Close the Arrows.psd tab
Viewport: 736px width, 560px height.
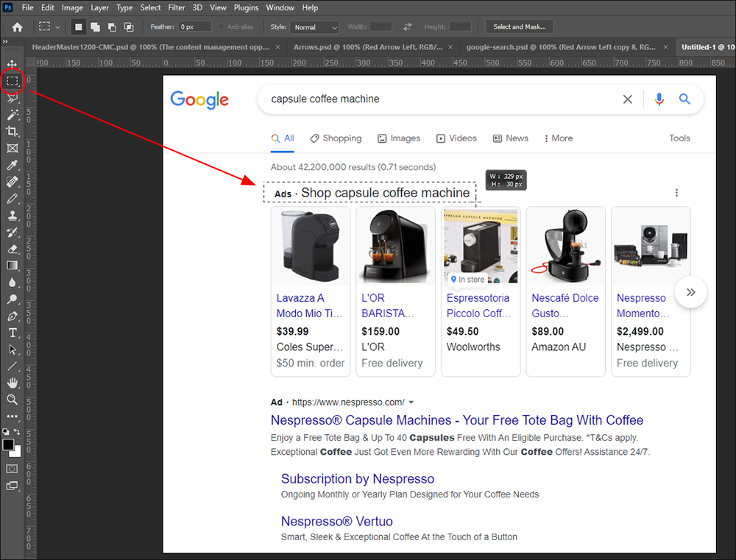tap(450, 47)
